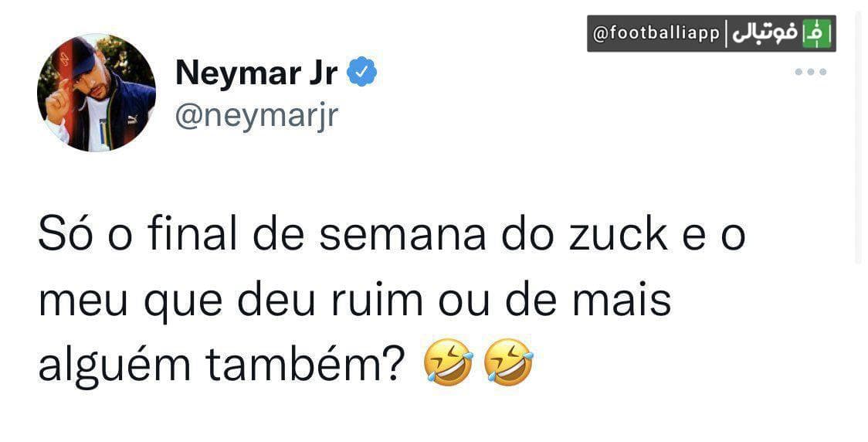
Task: Click the @footballiapp watermark handle
Action: (x=656, y=33)
